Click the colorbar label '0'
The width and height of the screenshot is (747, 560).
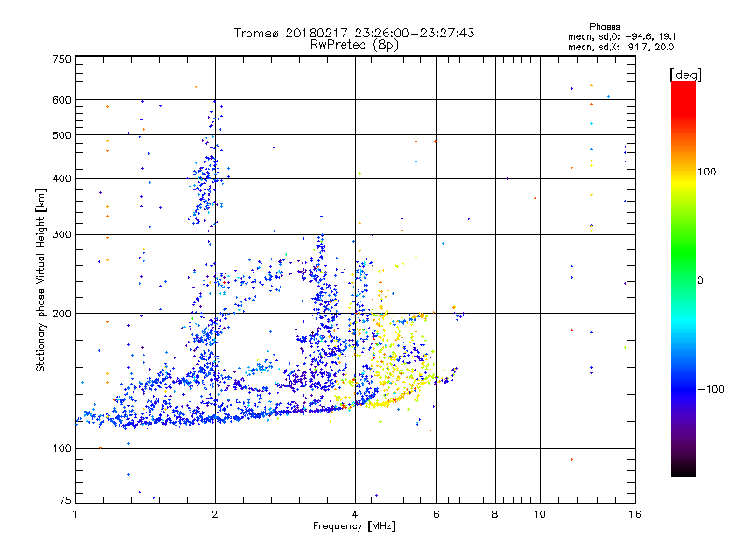[x=700, y=281]
